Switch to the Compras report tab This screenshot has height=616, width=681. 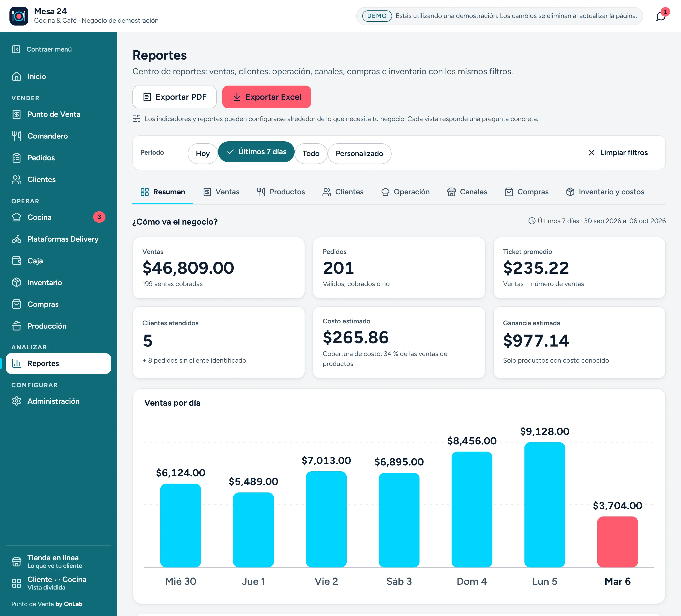coord(526,192)
